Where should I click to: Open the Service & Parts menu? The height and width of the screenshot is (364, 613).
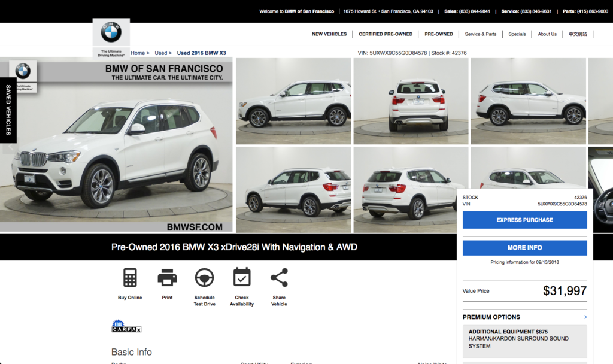481,34
